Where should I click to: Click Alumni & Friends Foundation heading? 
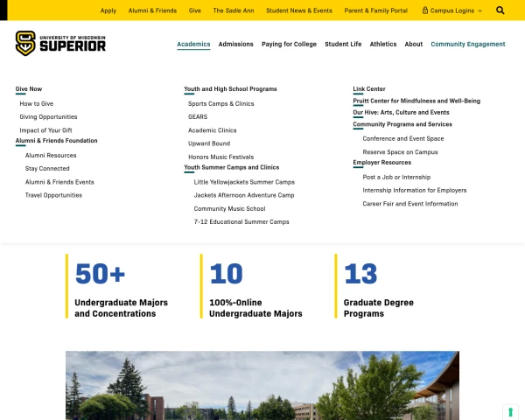pos(57,141)
